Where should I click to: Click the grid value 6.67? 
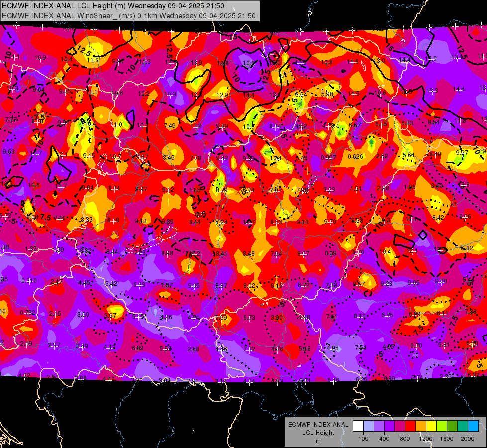click(355, 125)
